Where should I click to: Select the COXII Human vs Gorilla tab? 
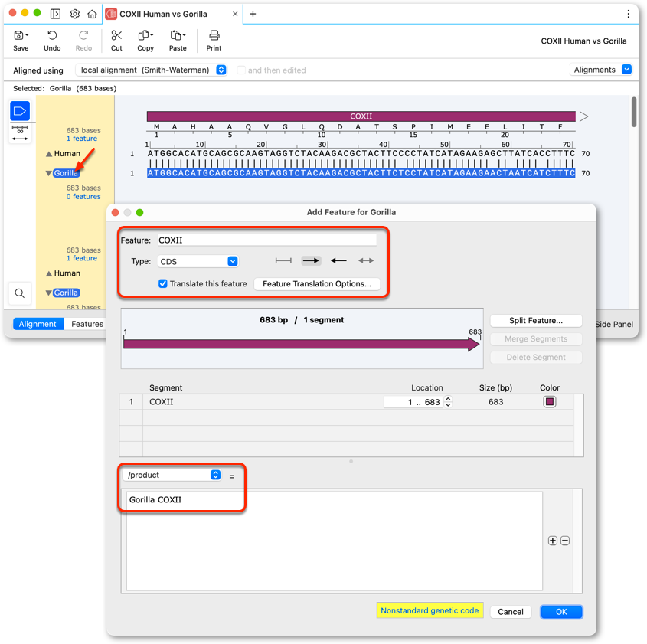click(x=172, y=14)
